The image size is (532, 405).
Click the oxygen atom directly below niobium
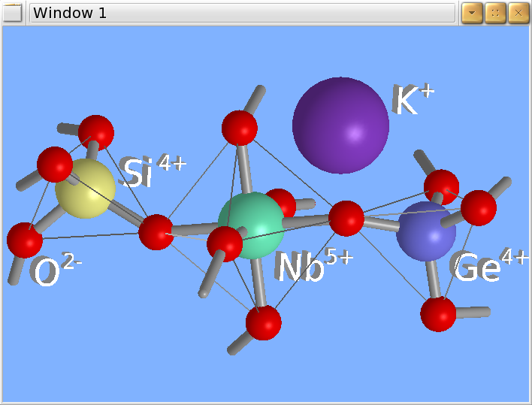point(263,322)
